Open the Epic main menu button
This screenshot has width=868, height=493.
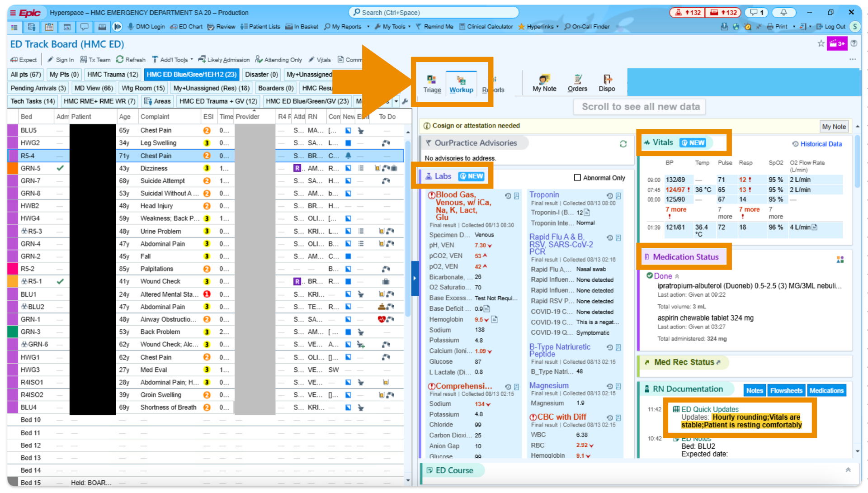(25, 13)
